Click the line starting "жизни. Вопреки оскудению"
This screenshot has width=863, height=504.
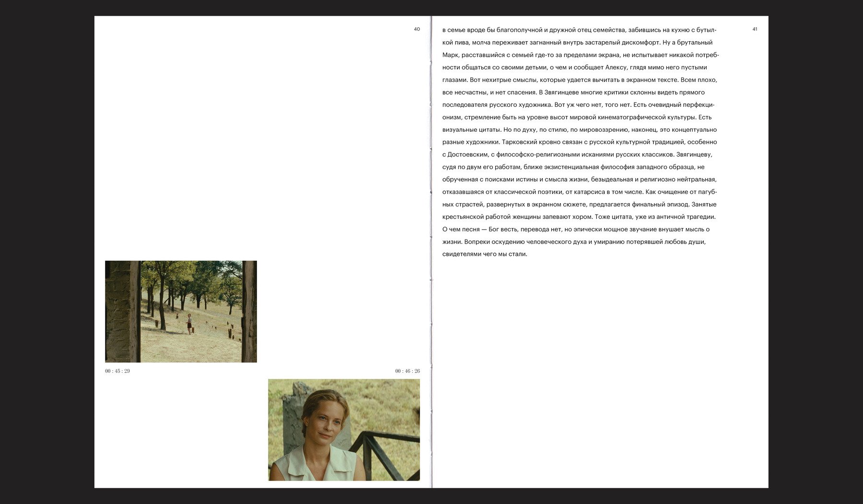(x=574, y=242)
